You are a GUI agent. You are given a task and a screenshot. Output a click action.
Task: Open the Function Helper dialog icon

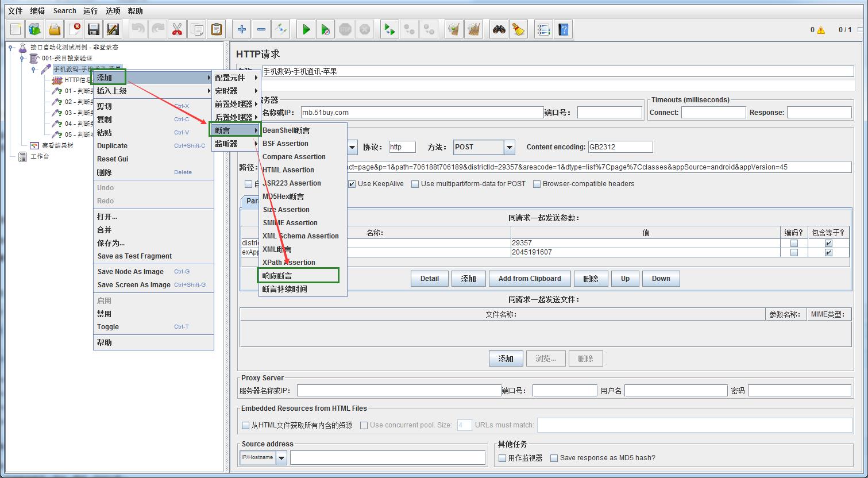543,29
